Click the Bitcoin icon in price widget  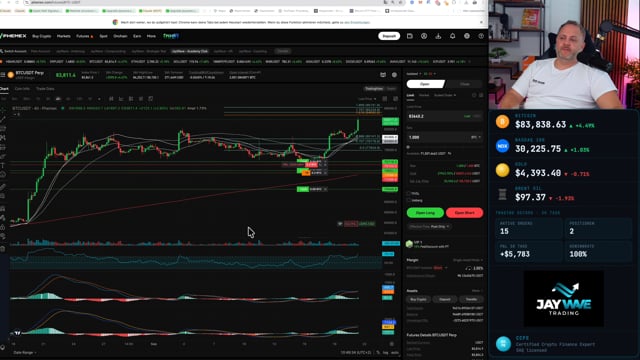tap(502, 122)
